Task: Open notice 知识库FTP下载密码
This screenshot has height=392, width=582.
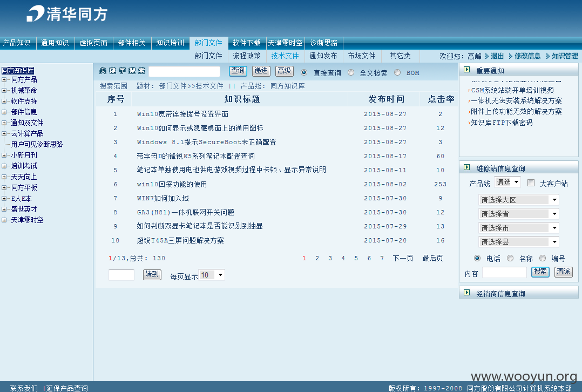Action: (502, 123)
